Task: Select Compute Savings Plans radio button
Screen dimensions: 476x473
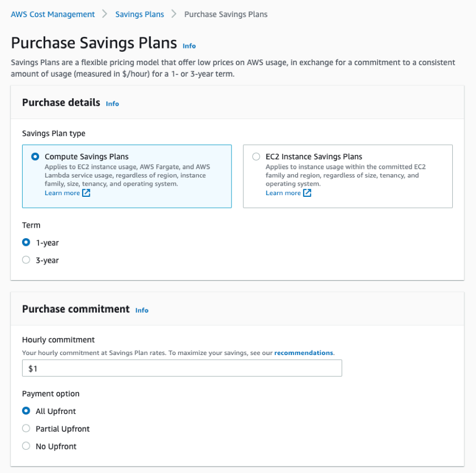Action: (35, 157)
